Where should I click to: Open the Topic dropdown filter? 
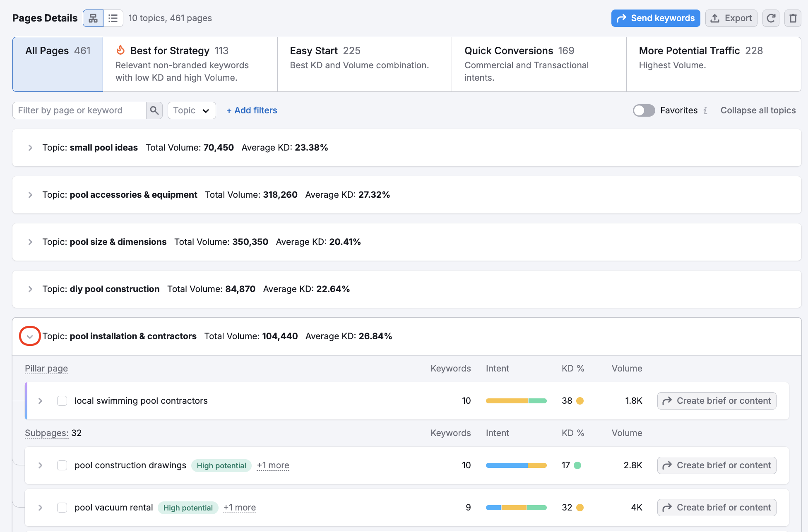point(192,110)
